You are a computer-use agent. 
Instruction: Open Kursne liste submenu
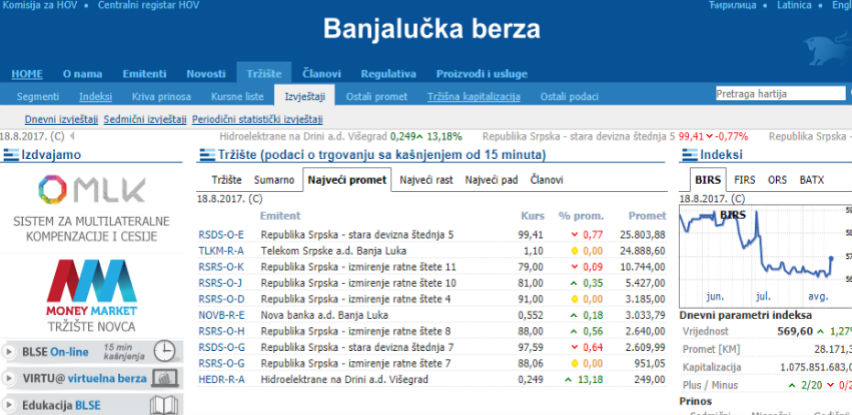click(x=237, y=97)
